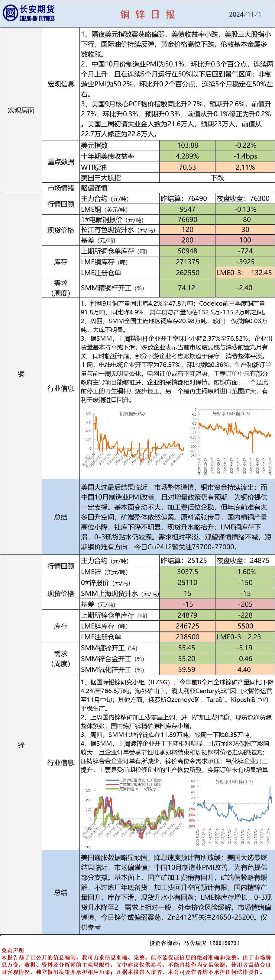275x980 pixels.
Task: Click the 4.40 zinc oxide change cell
Action: 245,669
